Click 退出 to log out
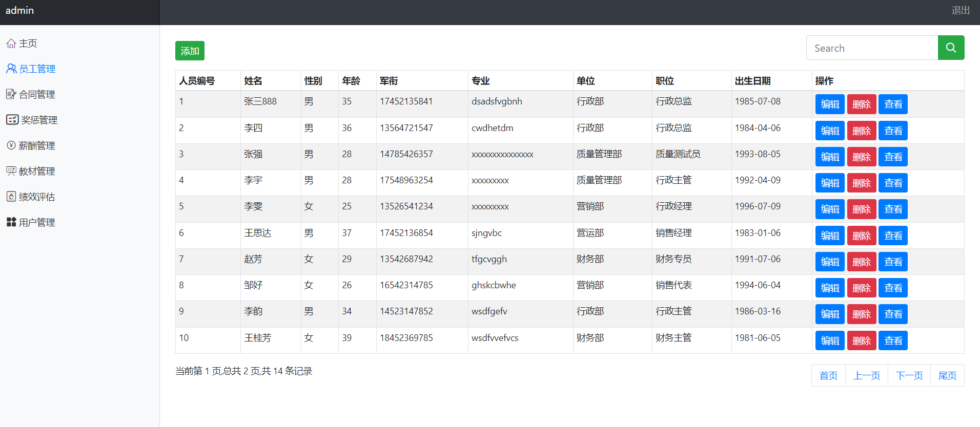 (961, 10)
